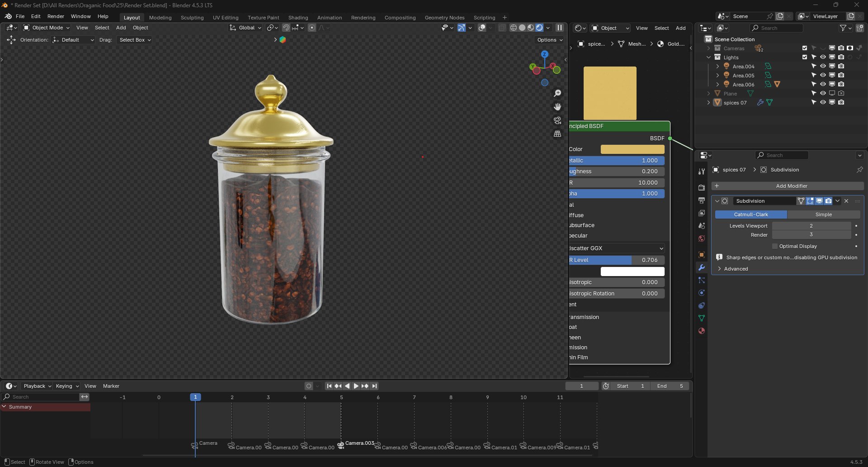Pause viewport render preview
Image resolution: width=868 pixels, height=467 pixels.
click(560, 28)
